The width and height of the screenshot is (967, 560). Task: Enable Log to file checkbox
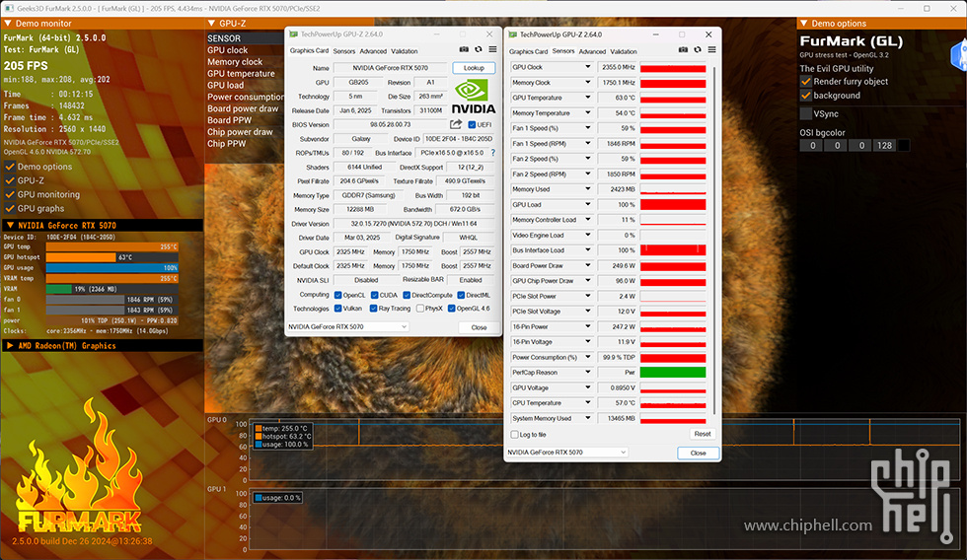click(x=514, y=435)
